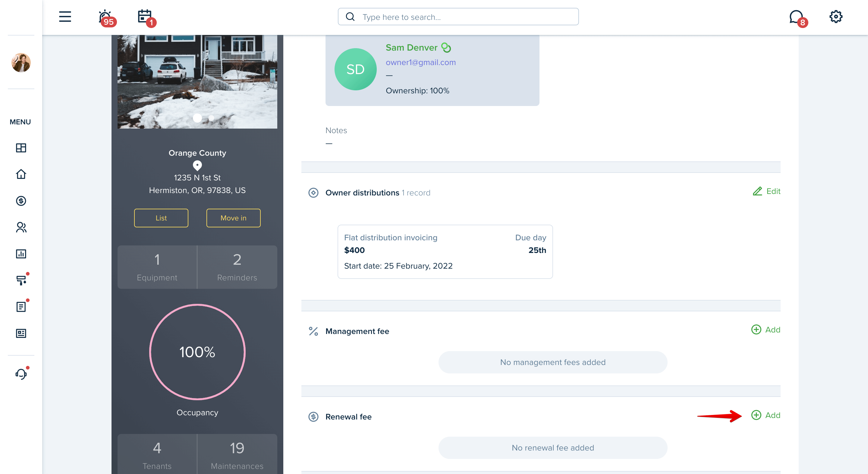Click the Notes label
Viewport: 868px width, 474px height.
336,130
